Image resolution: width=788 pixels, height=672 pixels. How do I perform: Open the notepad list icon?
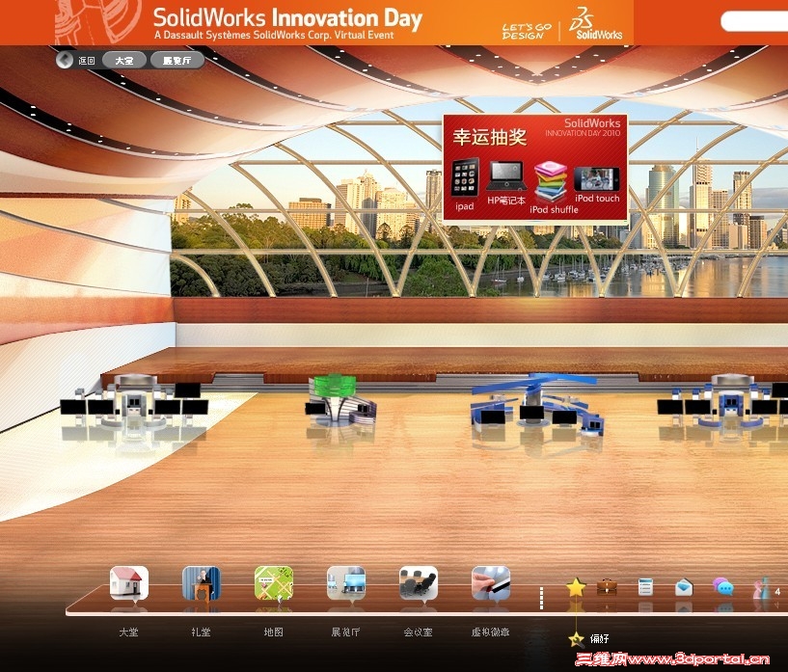[645, 587]
